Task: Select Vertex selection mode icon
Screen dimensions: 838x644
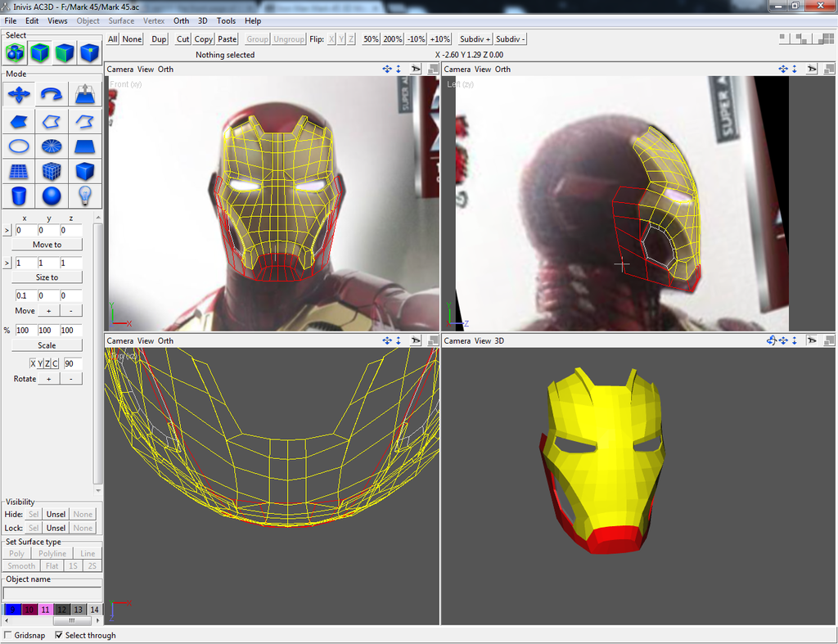Action: (x=89, y=52)
